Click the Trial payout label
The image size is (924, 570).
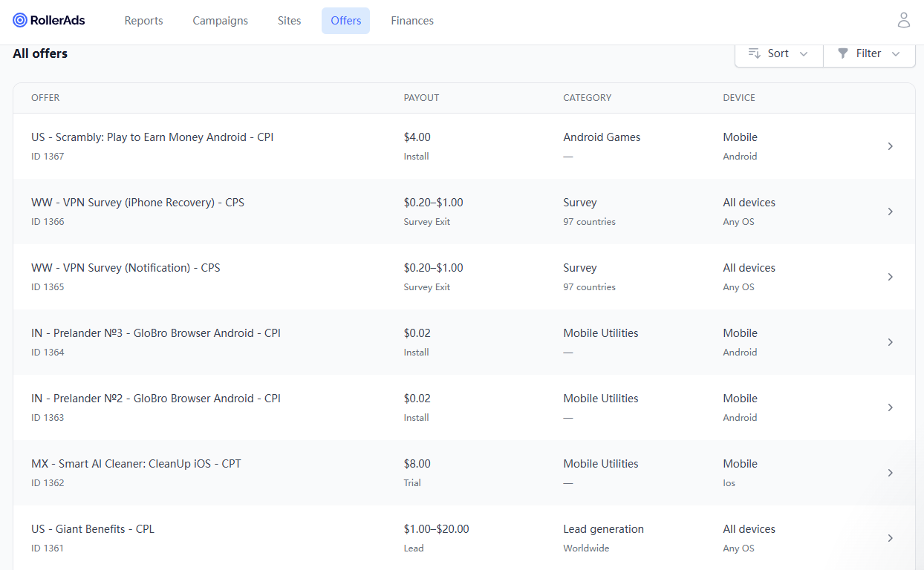point(412,483)
